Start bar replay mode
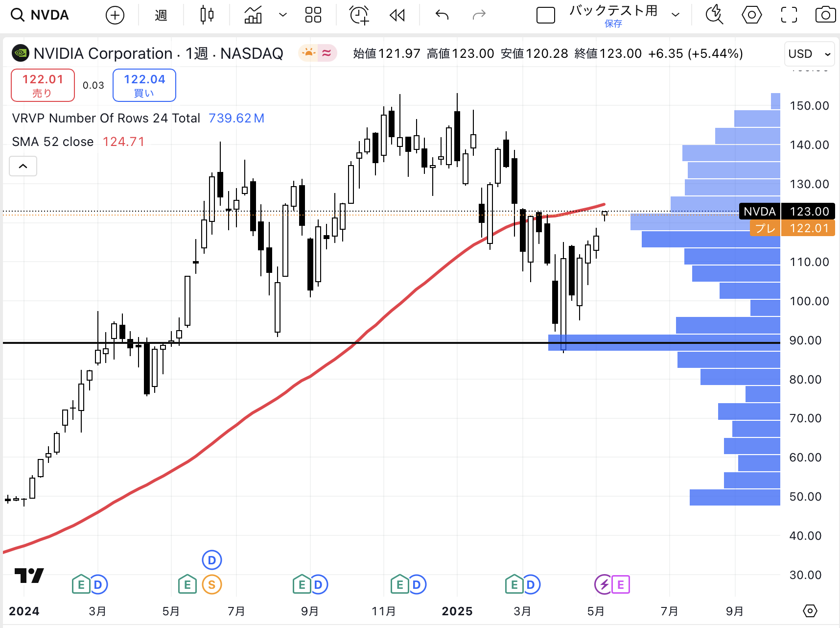 [x=397, y=15]
